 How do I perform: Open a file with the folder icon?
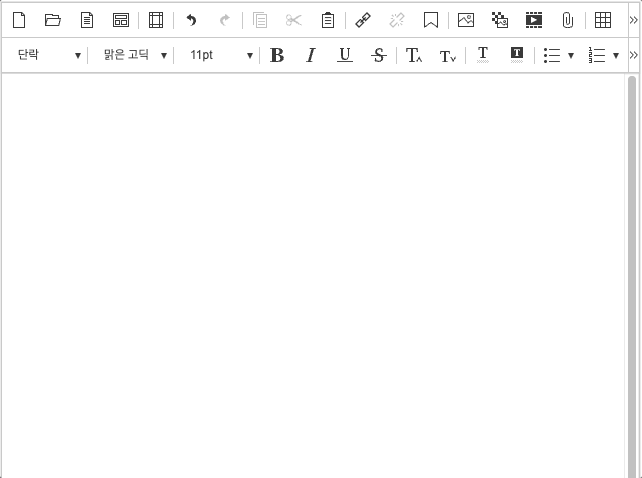(53, 20)
